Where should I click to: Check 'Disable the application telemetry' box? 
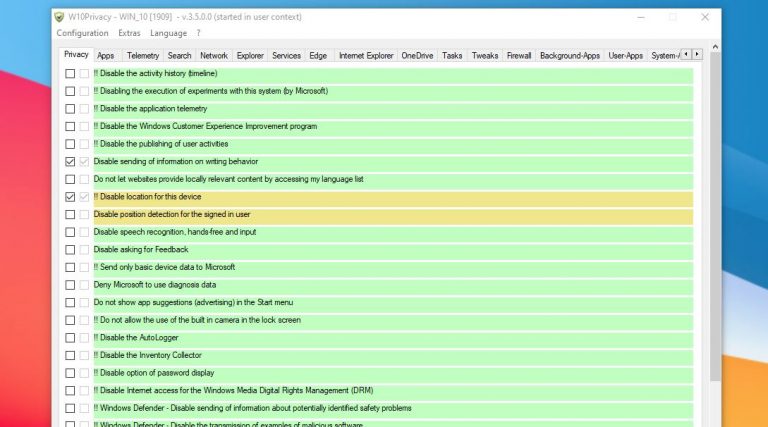pos(70,109)
